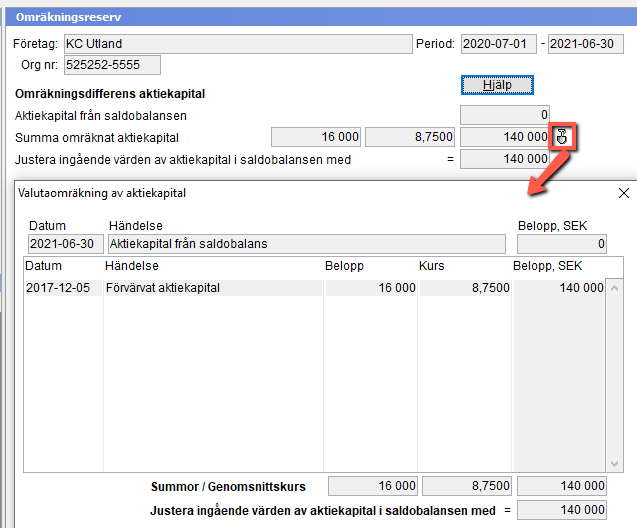Click scroll up arrow in share capital table
Viewport: 637px width, 528px height.
click(x=614, y=288)
